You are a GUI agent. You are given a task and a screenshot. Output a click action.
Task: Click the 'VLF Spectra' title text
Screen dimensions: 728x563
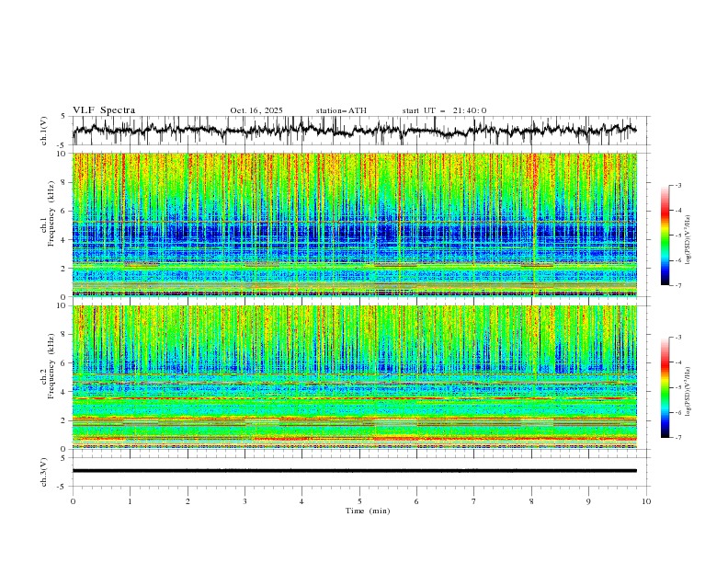pyautogui.click(x=104, y=110)
